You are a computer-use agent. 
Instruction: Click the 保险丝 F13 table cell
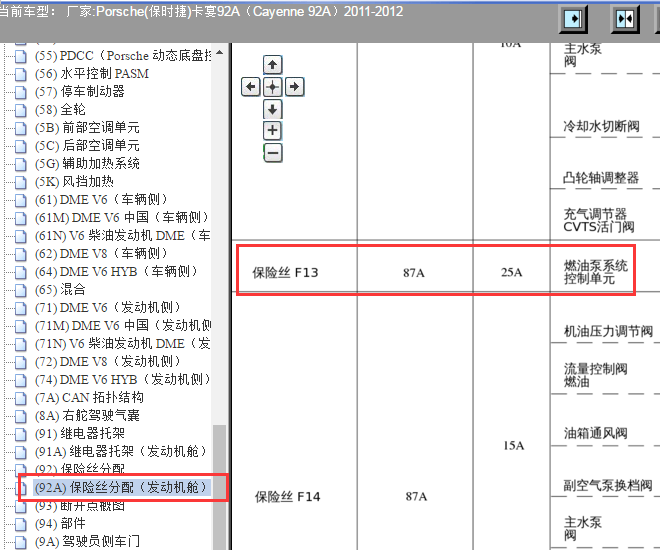285,273
